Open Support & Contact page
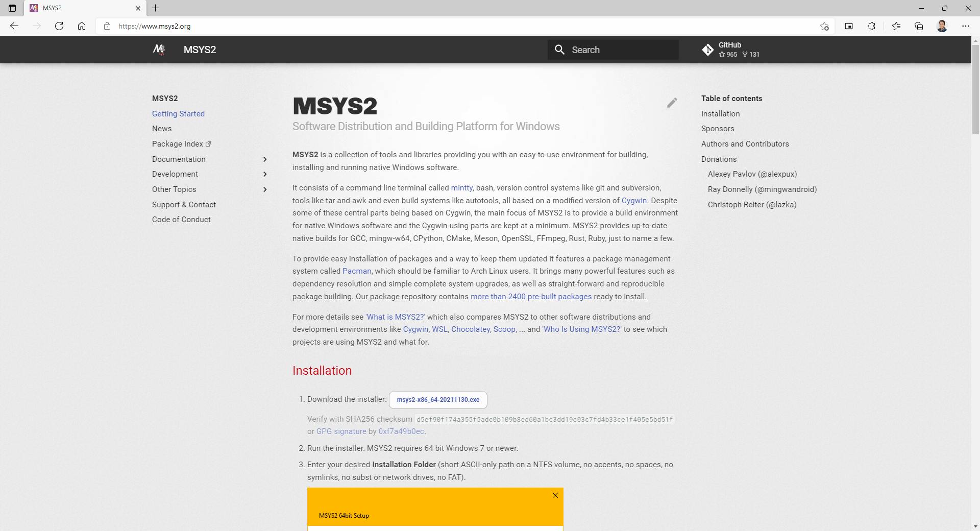 tap(184, 205)
